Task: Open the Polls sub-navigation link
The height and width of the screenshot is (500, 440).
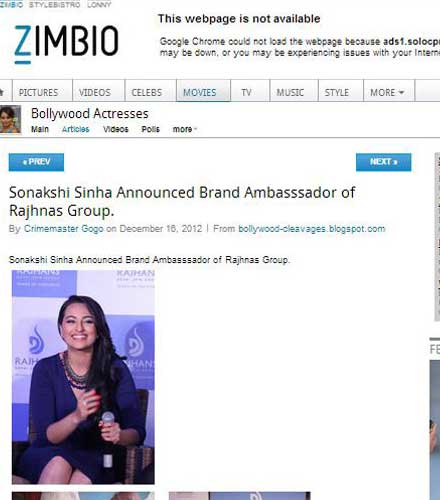Action: [151, 129]
